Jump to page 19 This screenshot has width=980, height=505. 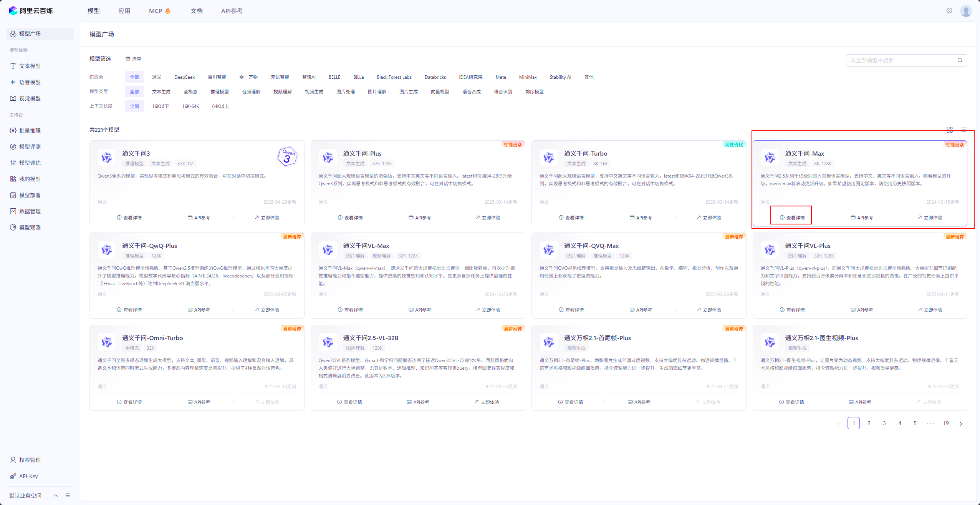946,423
